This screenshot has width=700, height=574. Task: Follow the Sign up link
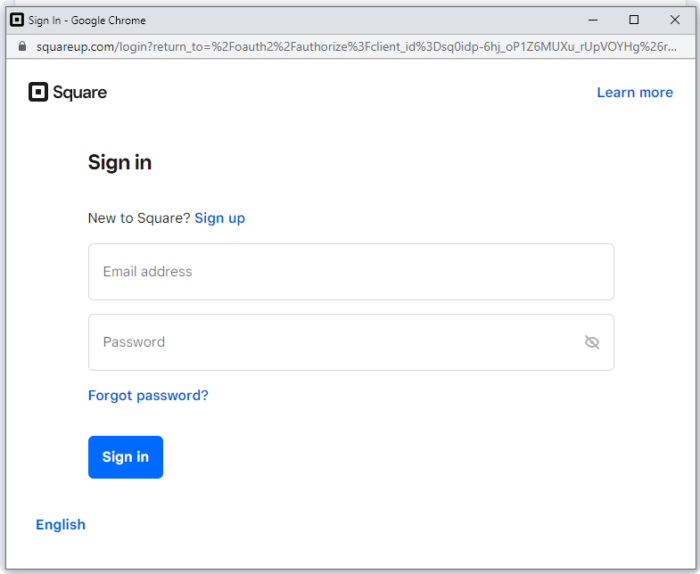tap(219, 218)
